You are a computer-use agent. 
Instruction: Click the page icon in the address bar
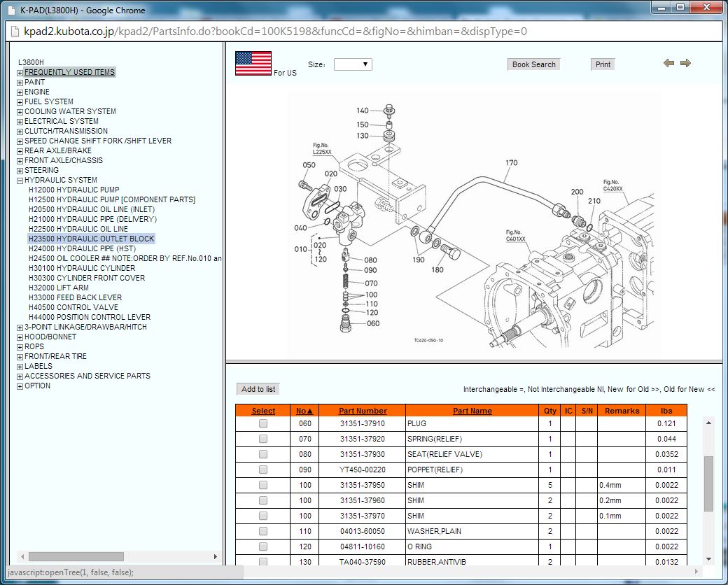click(13, 31)
